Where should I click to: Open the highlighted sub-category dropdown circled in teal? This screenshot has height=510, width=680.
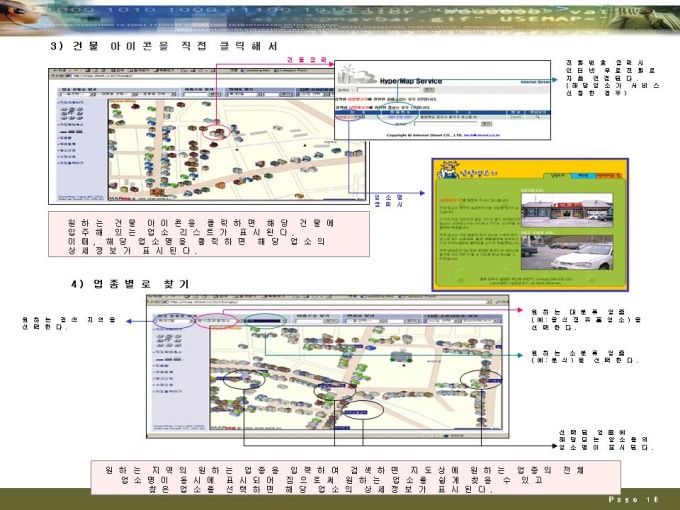pyautogui.click(x=265, y=321)
